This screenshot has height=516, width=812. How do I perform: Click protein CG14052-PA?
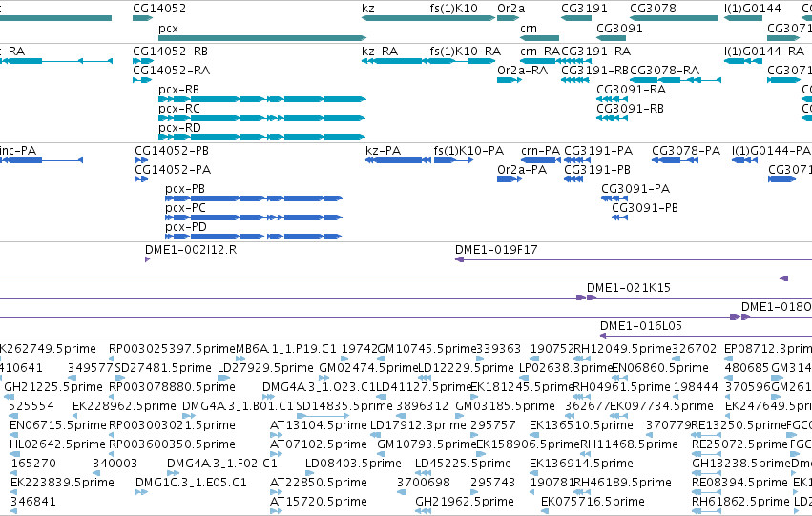pos(141,179)
